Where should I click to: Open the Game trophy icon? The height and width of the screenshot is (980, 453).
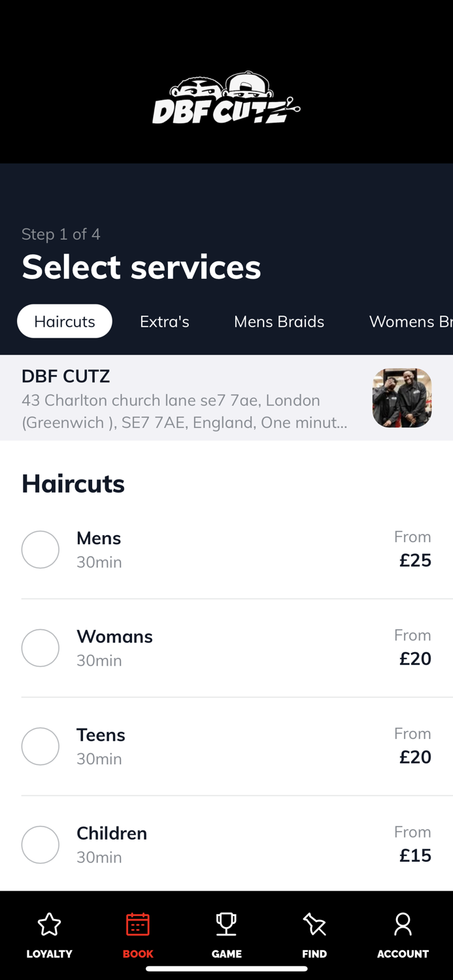point(226,924)
